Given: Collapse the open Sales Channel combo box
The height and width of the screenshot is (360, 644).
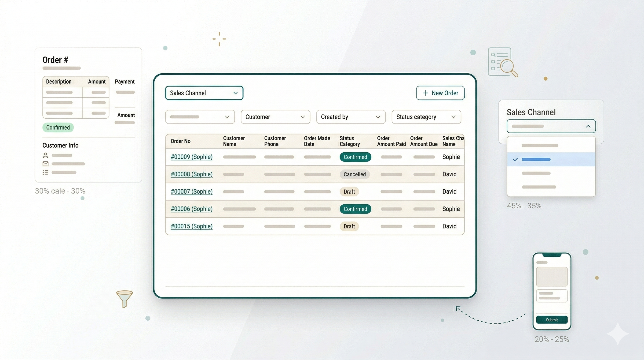Looking at the screenshot, I should tap(588, 126).
